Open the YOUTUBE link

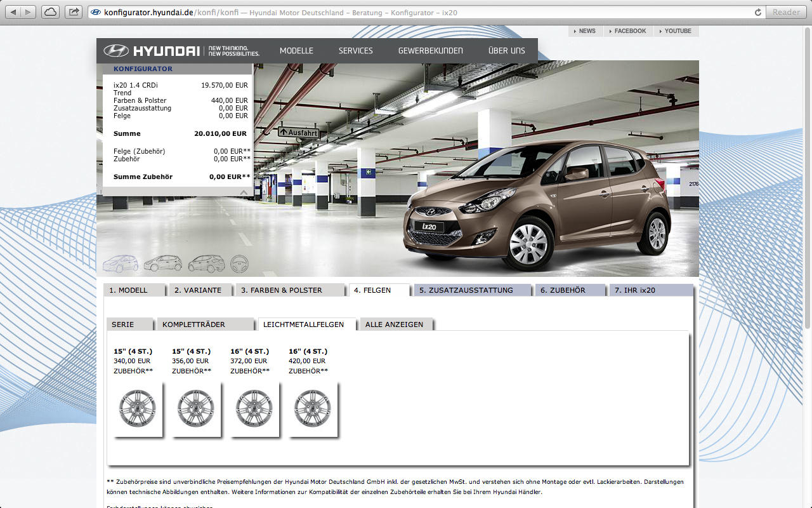coord(677,31)
